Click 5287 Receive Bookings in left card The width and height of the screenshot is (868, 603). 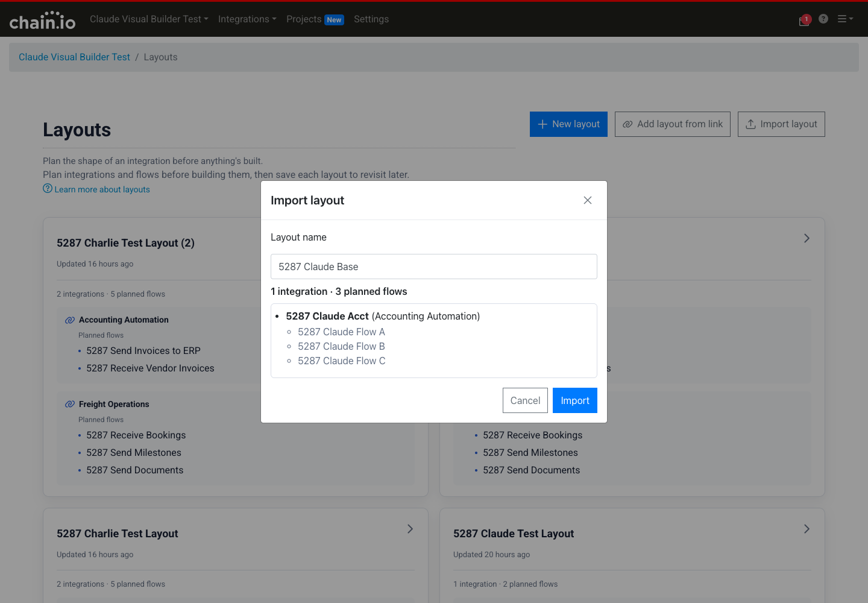pos(136,435)
